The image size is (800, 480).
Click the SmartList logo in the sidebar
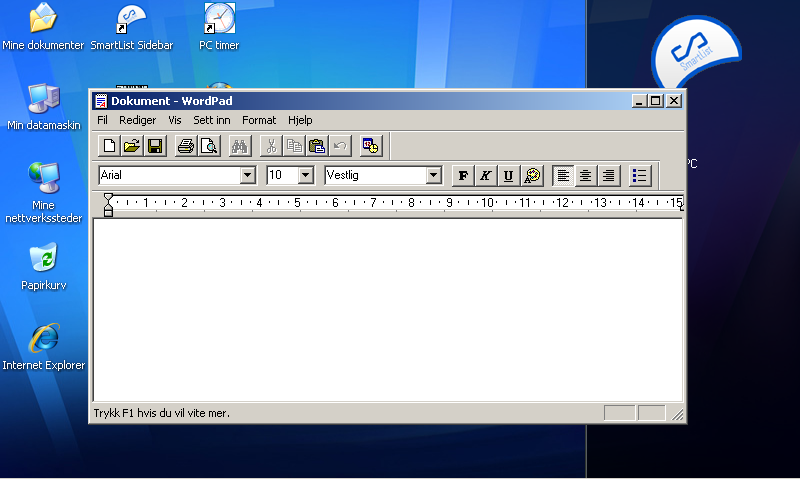click(x=696, y=52)
